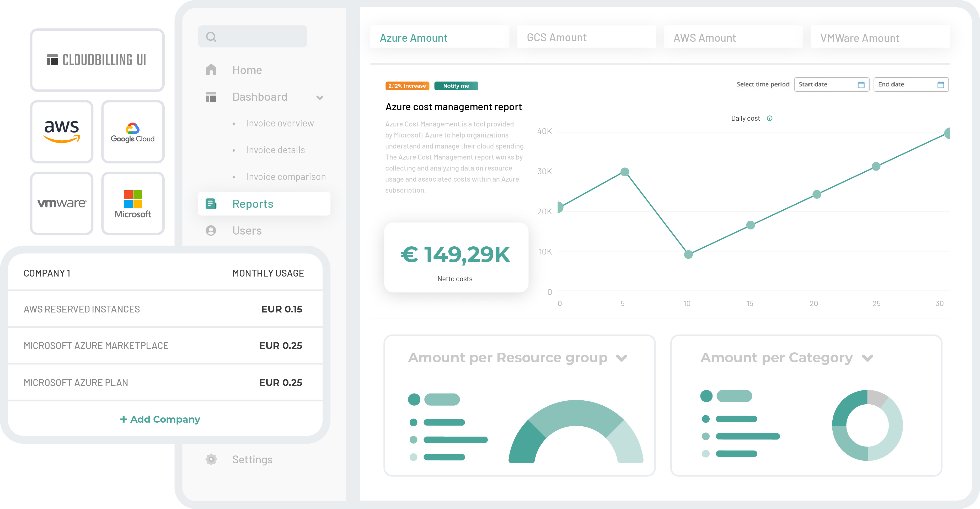
Task: Click the Daily cost info icon
Action: 770,118
